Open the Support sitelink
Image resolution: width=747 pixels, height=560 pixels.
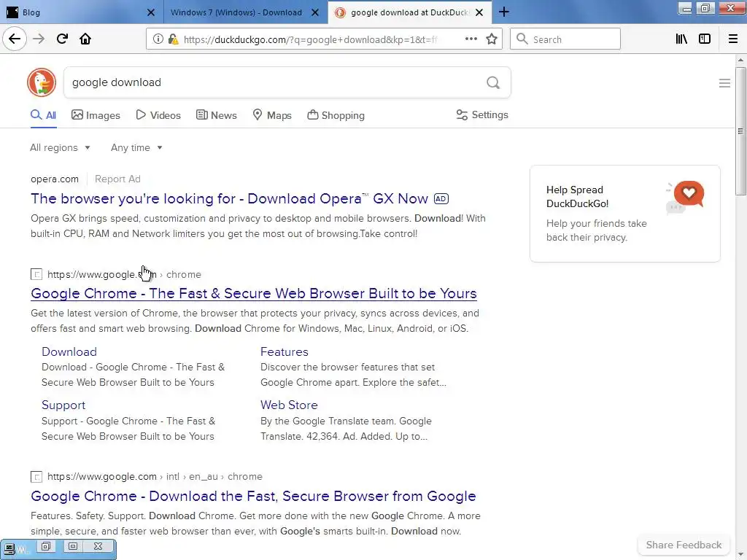tap(63, 405)
